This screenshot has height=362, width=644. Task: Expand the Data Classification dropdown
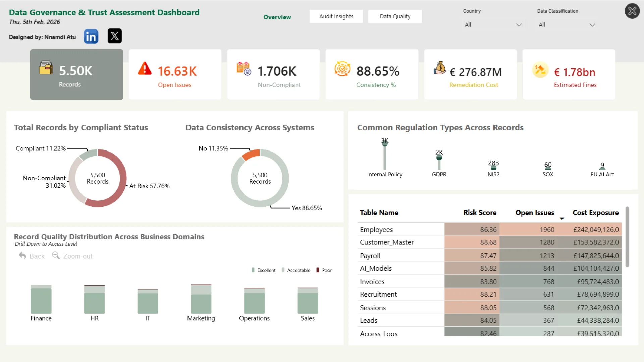click(x=567, y=25)
